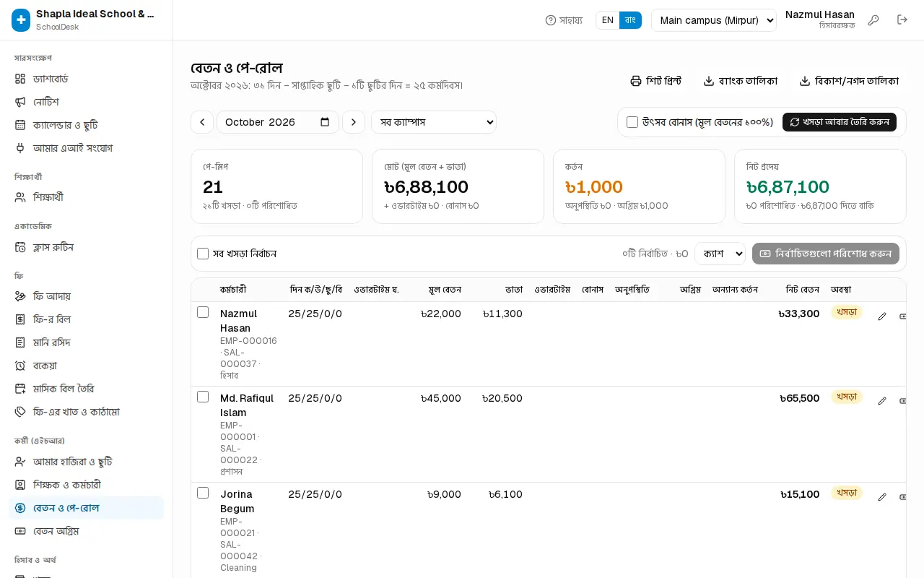The height and width of the screenshot is (578, 924).
Task: Click the ৳1,000 deduction amount
Action: click(x=594, y=187)
